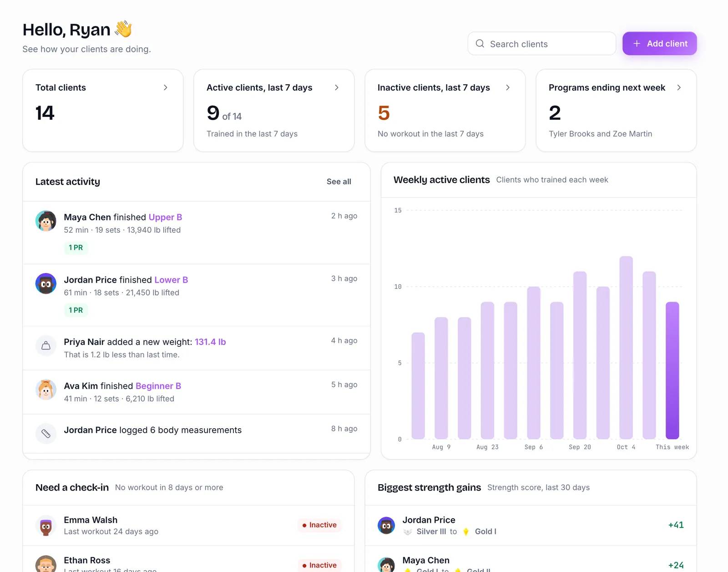Expand the Total clients card chevron
Viewport: 728px width, 572px height.
click(x=166, y=87)
